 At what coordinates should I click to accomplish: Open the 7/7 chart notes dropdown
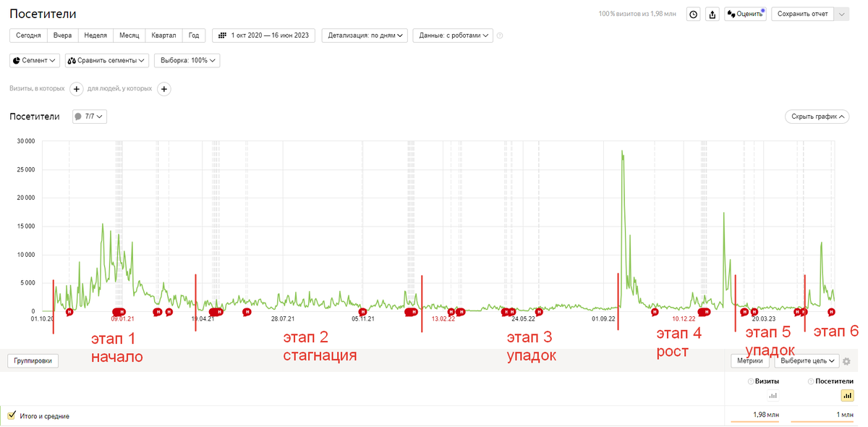[x=90, y=116]
